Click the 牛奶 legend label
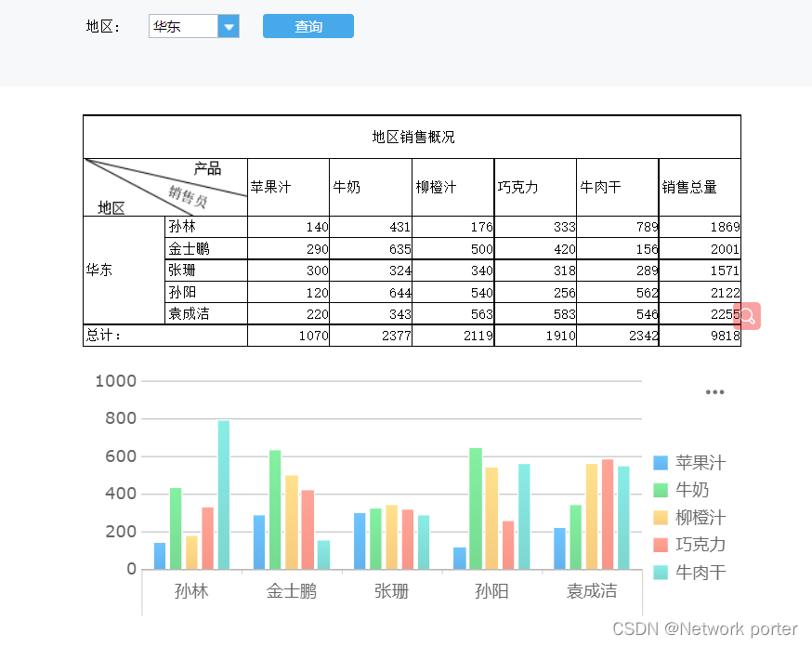Screen dimensions: 812x647 (692, 490)
